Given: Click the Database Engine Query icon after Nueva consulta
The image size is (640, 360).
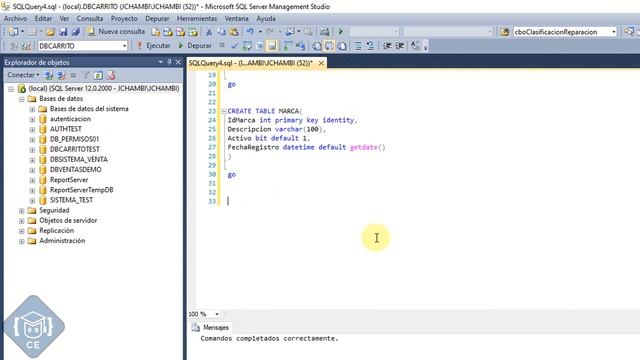Looking at the screenshot, I should pyautogui.click(x=156, y=32).
